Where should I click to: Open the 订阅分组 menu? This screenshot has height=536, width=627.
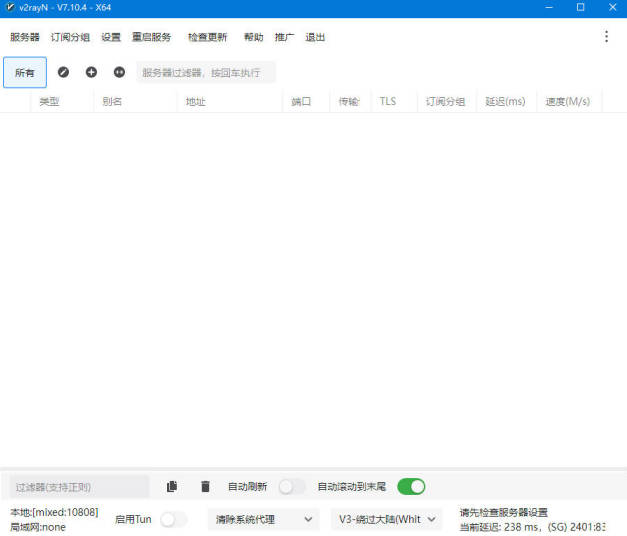tap(70, 37)
